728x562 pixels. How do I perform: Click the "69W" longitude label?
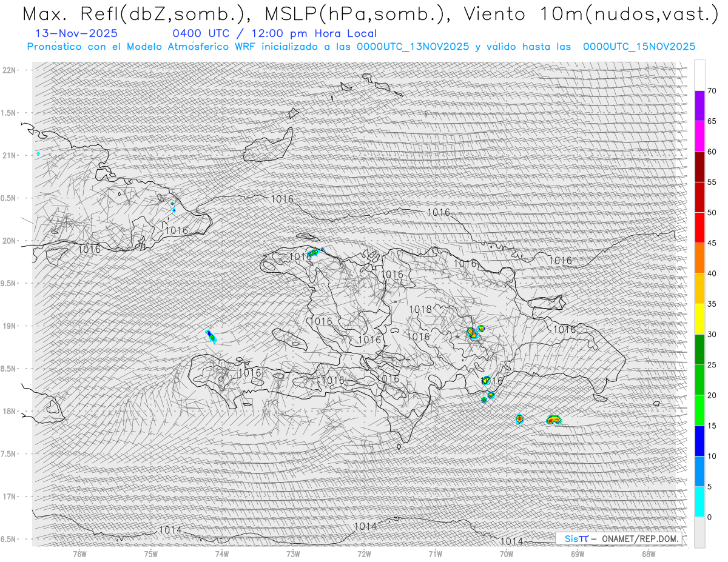(x=578, y=554)
